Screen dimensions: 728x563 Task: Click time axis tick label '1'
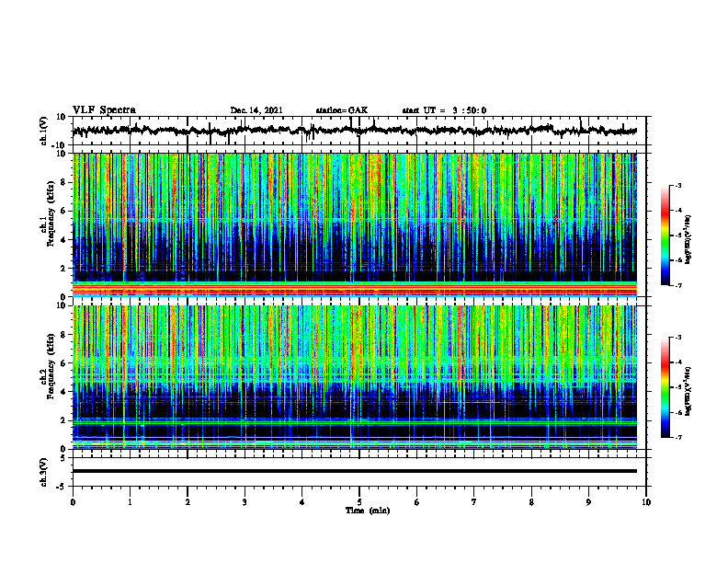(130, 502)
